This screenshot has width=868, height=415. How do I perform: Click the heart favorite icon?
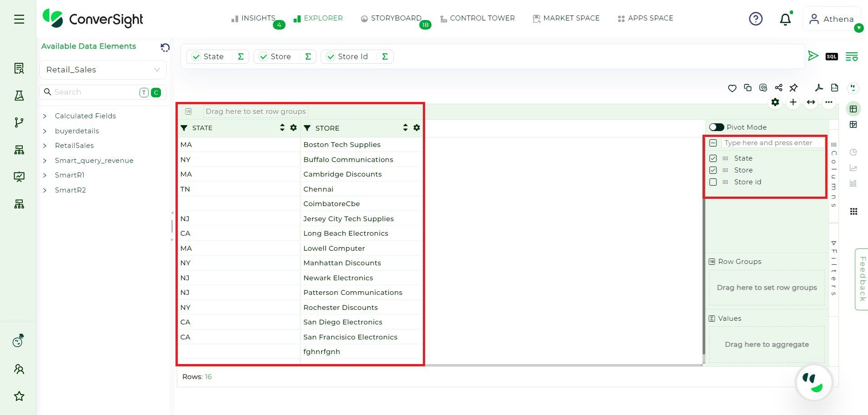tap(732, 88)
